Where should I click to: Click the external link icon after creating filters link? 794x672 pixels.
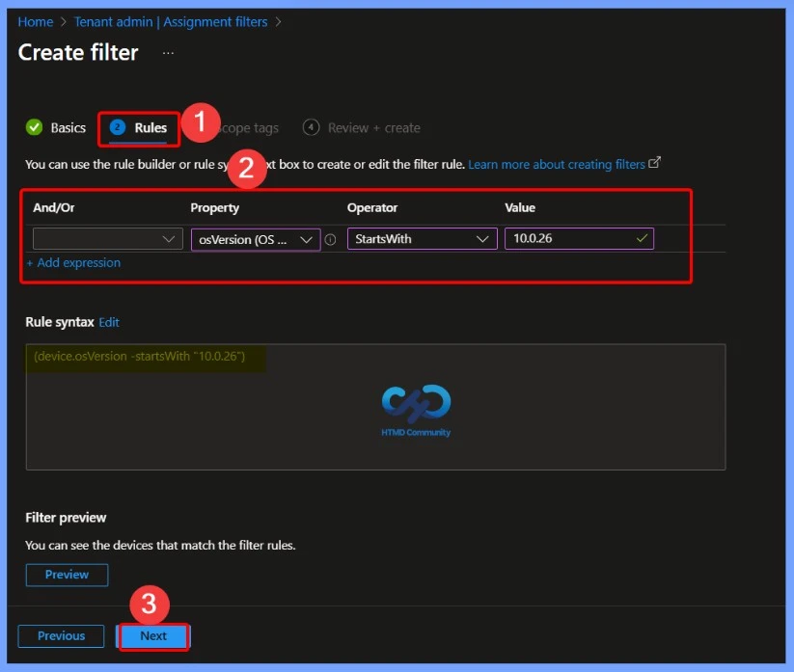[x=655, y=162]
